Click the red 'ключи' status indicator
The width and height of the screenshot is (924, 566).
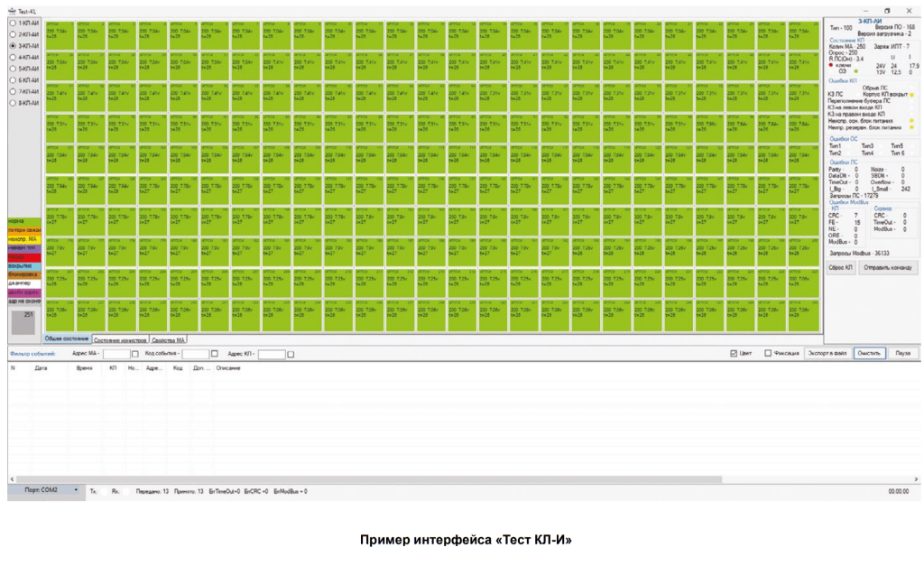(831, 66)
